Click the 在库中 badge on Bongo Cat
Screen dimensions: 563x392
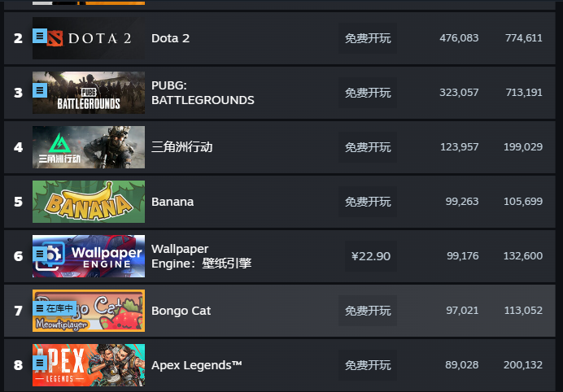55,308
